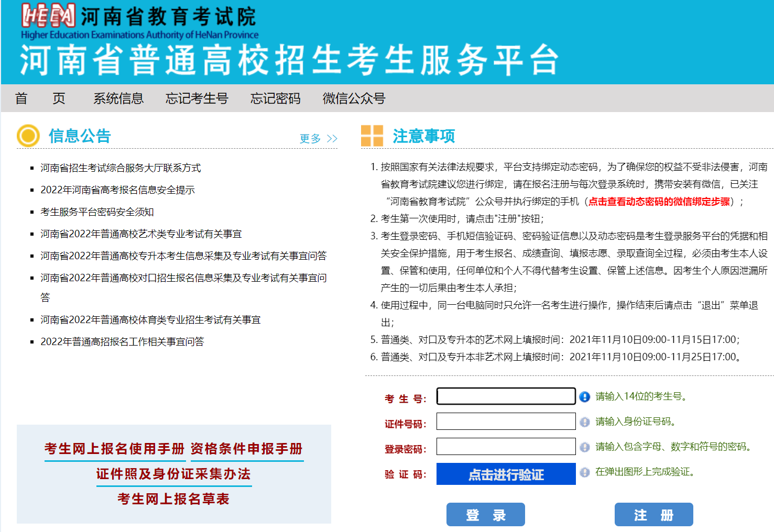Click the yellow circle icon beside 信息公告
The height and width of the screenshot is (532, 774).
pos(28,136)
